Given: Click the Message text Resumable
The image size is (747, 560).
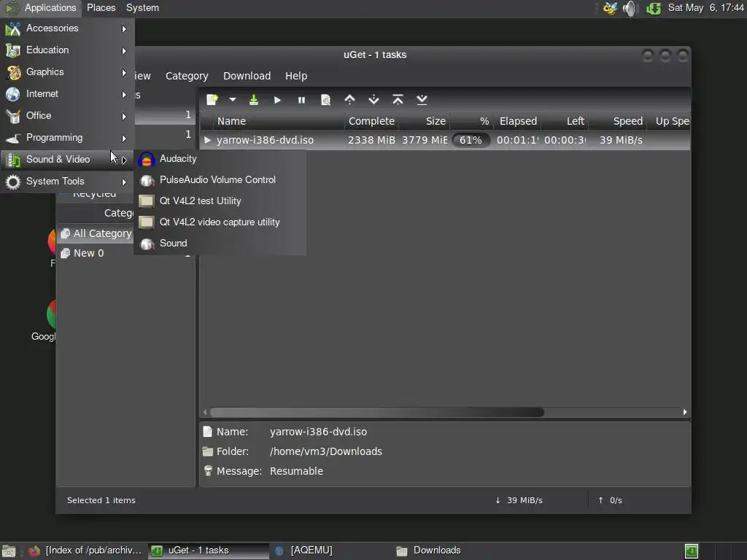Looking at the screenshot, I should [x=296, y=471].
